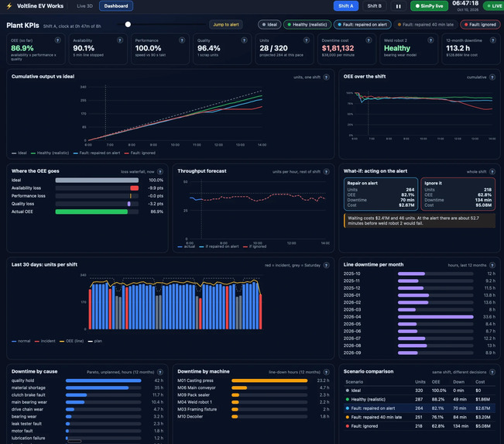The width and height of the screenshot is (504, 444).
Task: Click the 2026-04 downtime month bar
Action: [436, 317]
